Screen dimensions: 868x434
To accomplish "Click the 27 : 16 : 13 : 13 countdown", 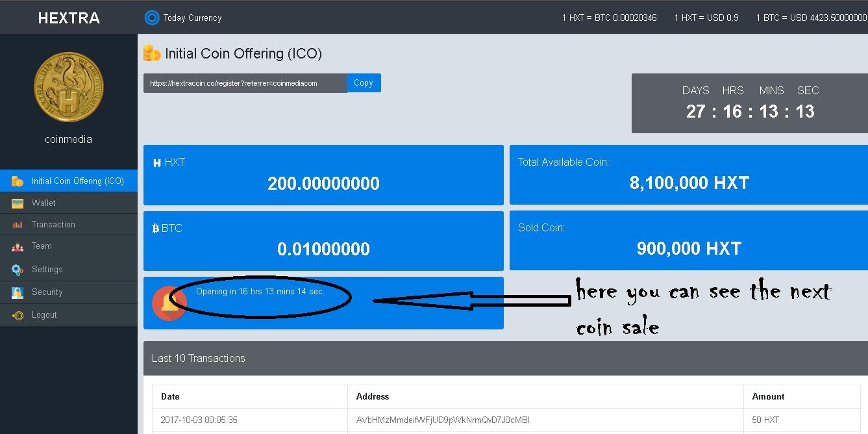I will click(750, 112).
